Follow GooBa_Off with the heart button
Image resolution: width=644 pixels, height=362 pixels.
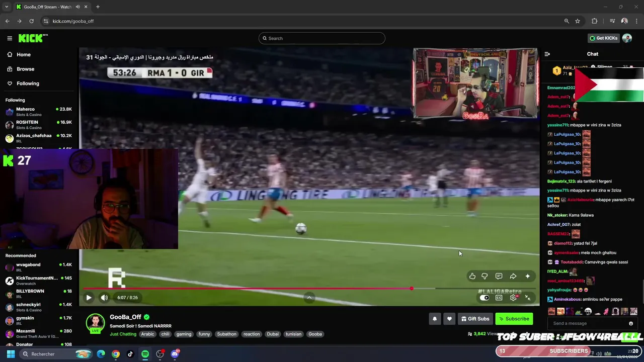449,319
